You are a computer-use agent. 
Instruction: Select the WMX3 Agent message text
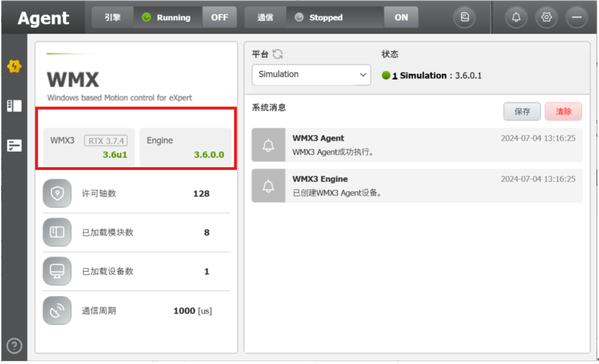click(x=333, y=152)
